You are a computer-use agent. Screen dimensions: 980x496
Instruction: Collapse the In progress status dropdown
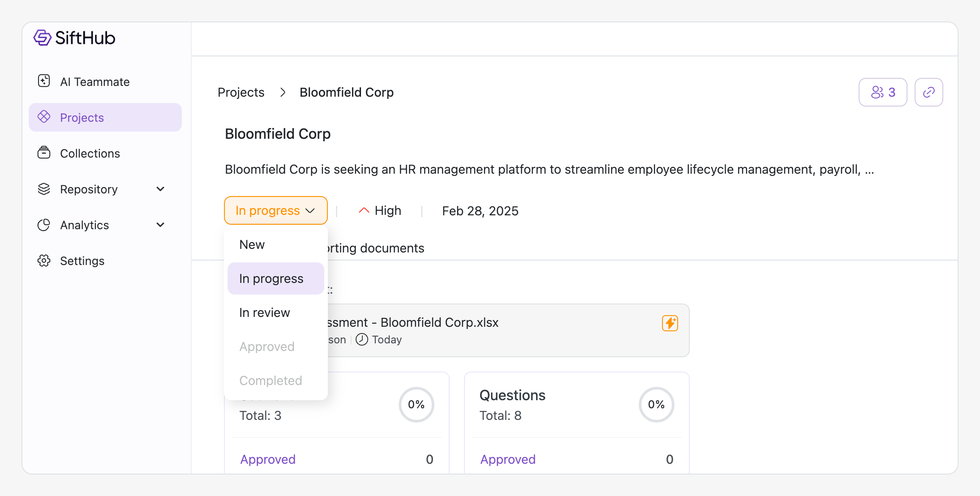point(275,210)
